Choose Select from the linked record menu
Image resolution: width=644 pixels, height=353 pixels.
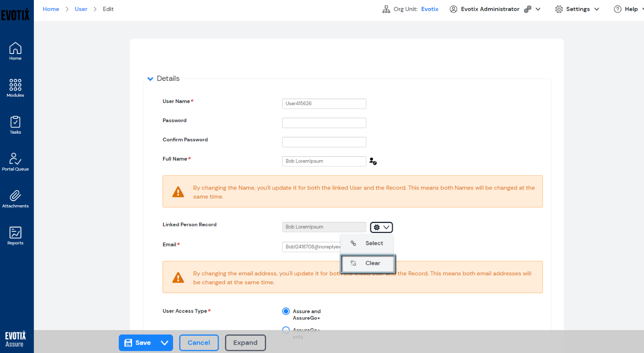pyautogui.click(x=367, y=244)
